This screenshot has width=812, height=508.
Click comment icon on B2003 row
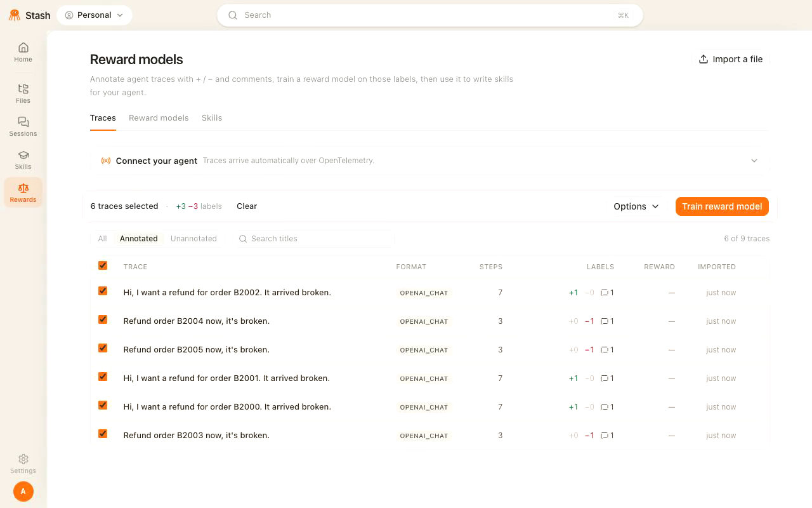tap(605, 436)
